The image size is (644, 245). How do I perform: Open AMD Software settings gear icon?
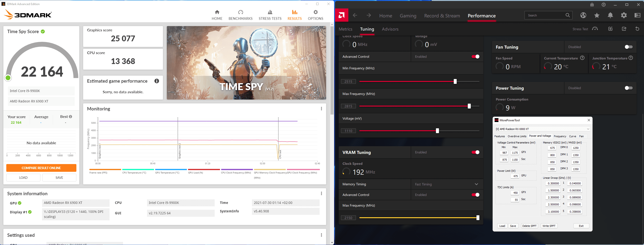pyautogui.click(x=624, y=15)
